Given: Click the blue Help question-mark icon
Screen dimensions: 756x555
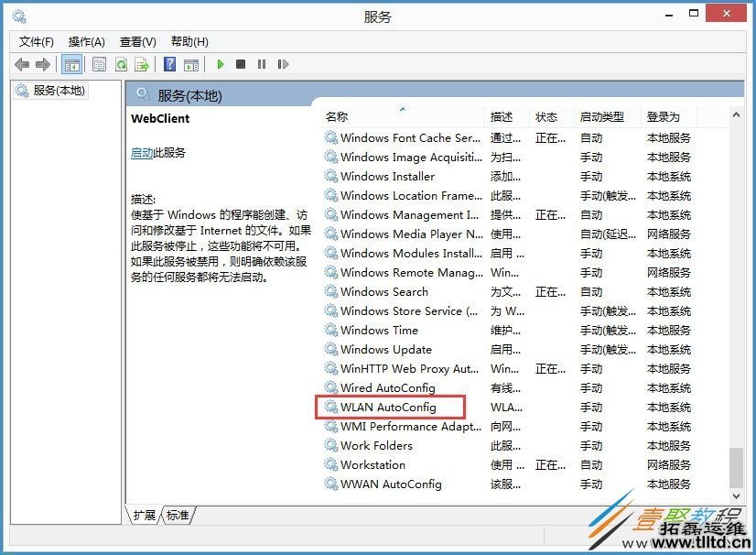Looking at the screenshot, I should pyautogui.click(x=170, y=64).
